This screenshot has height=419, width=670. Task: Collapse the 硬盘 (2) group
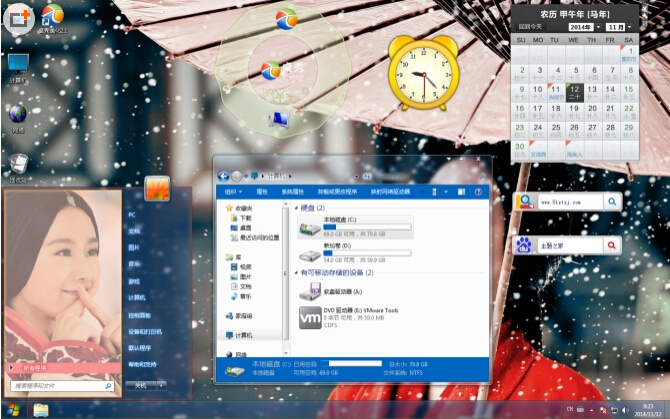(x=297, y=208)
